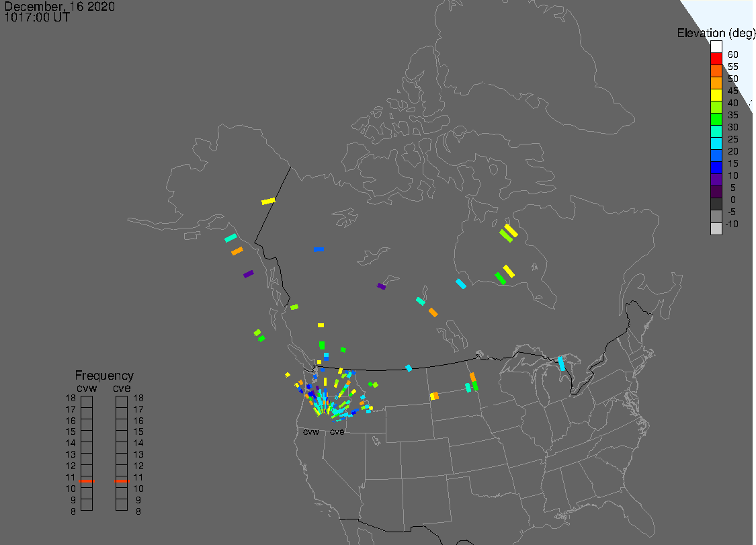Click the 'cve' column header under Frequency
Screen dimensions: 756x545
(122, 388)
